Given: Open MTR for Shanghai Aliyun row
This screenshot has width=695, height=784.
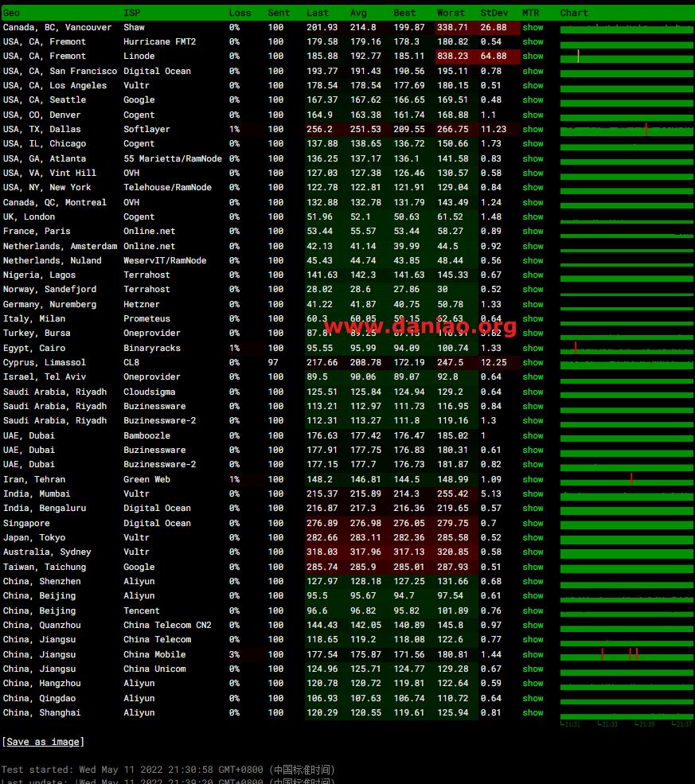Looking at the screenshot, I should tap(533, 712).
